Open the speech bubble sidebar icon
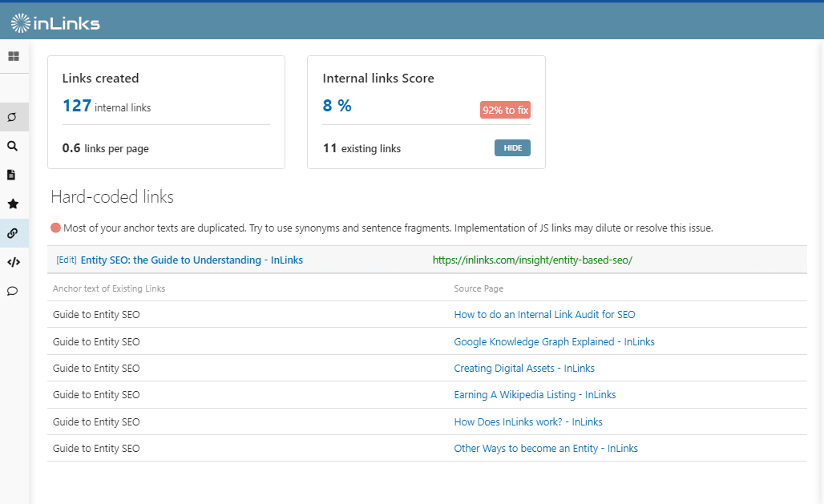824x504 pixels. coord(13,291)
